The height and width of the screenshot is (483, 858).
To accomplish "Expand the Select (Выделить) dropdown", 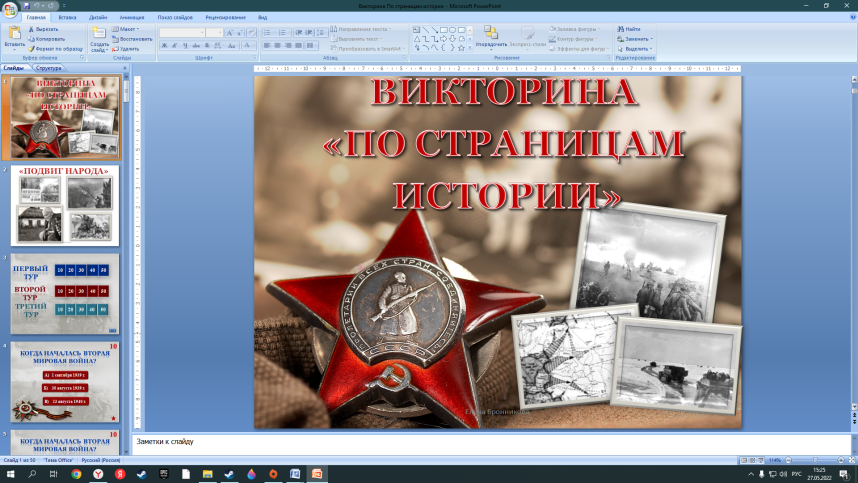I will pos(635,49).
